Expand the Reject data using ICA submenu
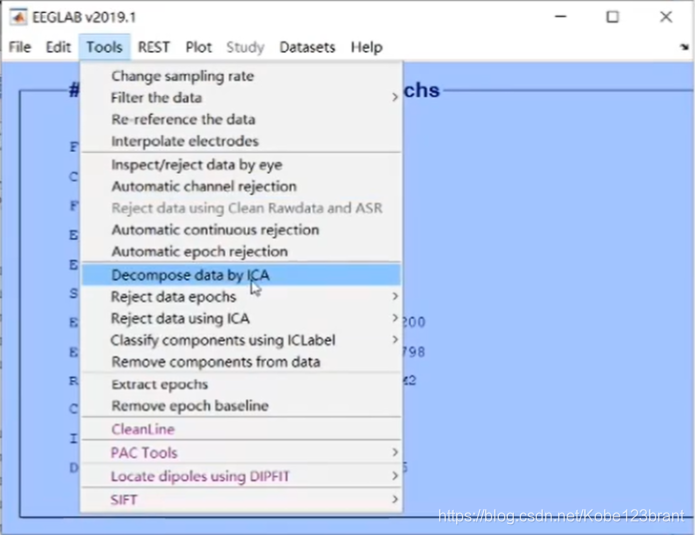The width and height of the screenshot is (695, 535). tap(242, 318)
